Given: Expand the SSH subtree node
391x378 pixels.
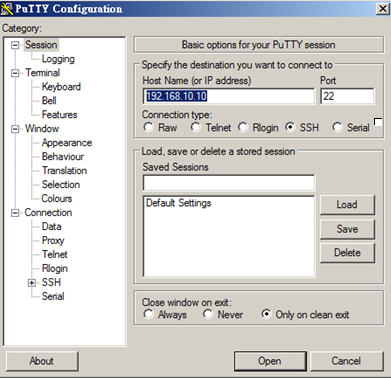Looking at the screenshot, I should point(32,283).
